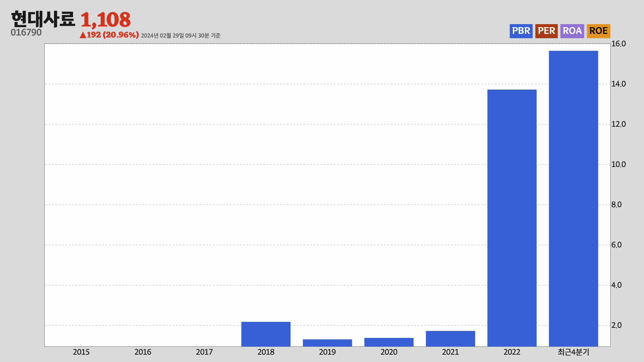Click the tall 2022 PBR bar
Screen dimensions: 644x362
[512, 218]
